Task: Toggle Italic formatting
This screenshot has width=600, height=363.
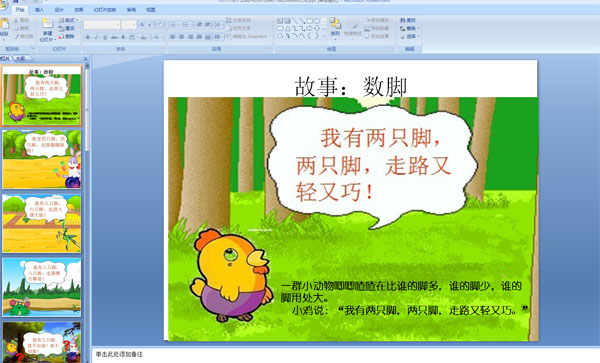Action: (96, 37)
